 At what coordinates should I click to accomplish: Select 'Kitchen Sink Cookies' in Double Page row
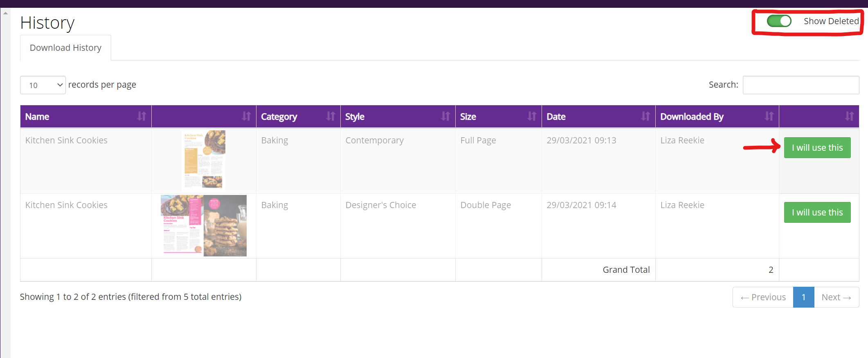point(66,205)
